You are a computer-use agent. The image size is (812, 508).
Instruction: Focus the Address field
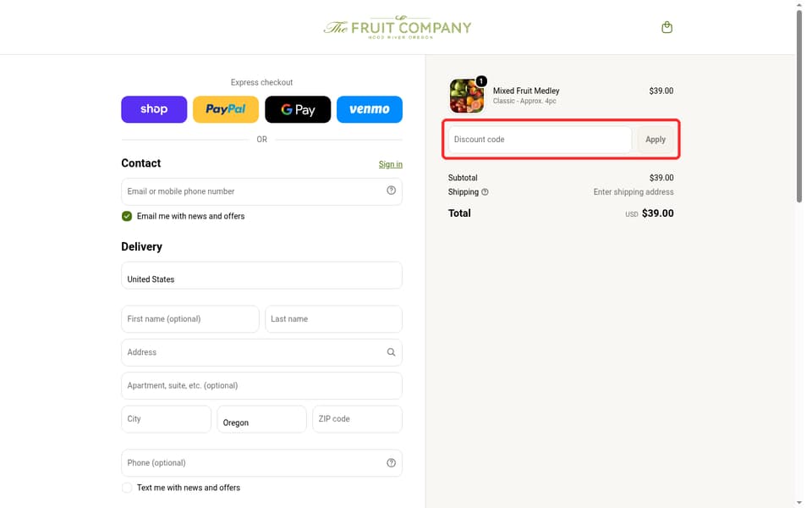(x=261, y=352)
